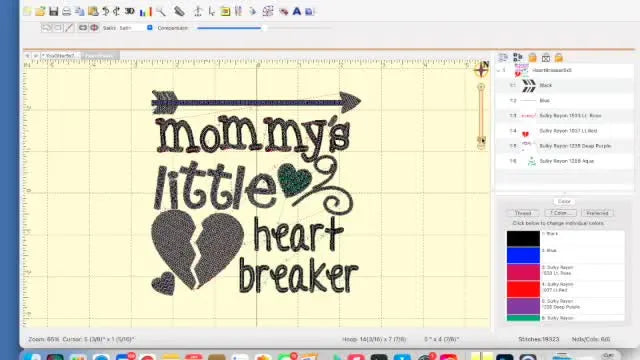This screenshot has width=640, height=360.
Task: Open the colored bar chart icon
Action: pos(145,12)
